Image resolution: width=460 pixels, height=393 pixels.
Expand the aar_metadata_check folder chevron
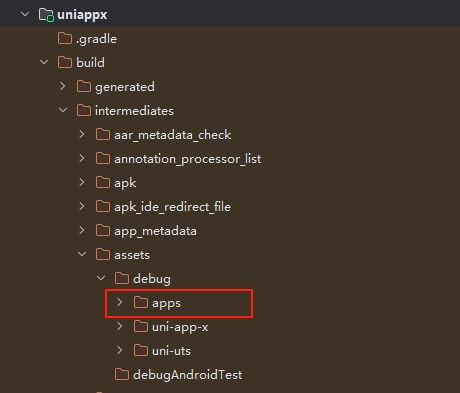pos(82,134)
